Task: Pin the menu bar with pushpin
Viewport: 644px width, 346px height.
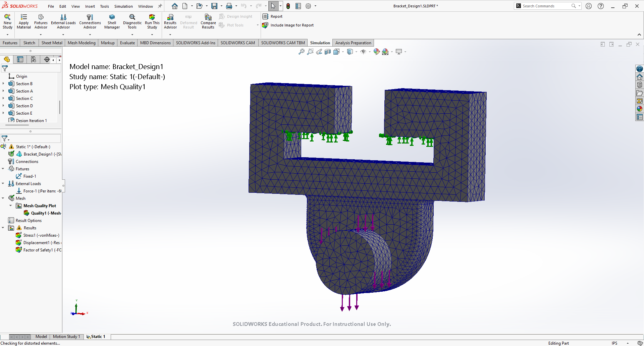Action: pyautogui.click(x=160, y=6)
